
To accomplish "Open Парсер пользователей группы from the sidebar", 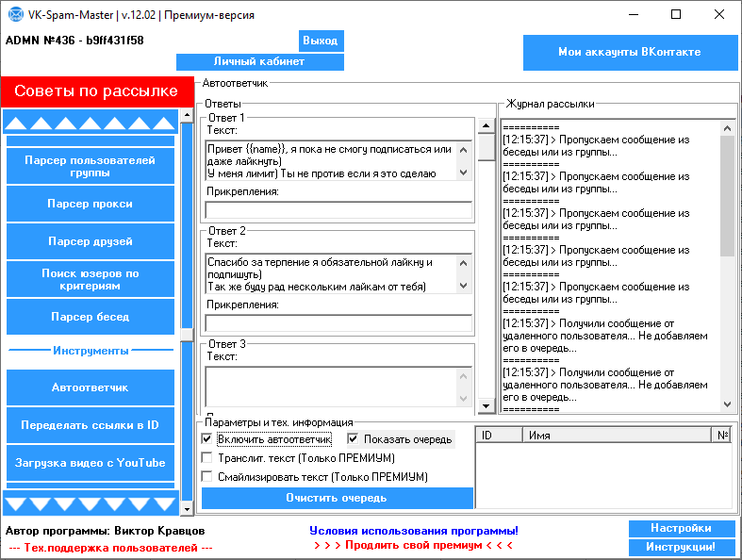I will click(x=91, y=167).
